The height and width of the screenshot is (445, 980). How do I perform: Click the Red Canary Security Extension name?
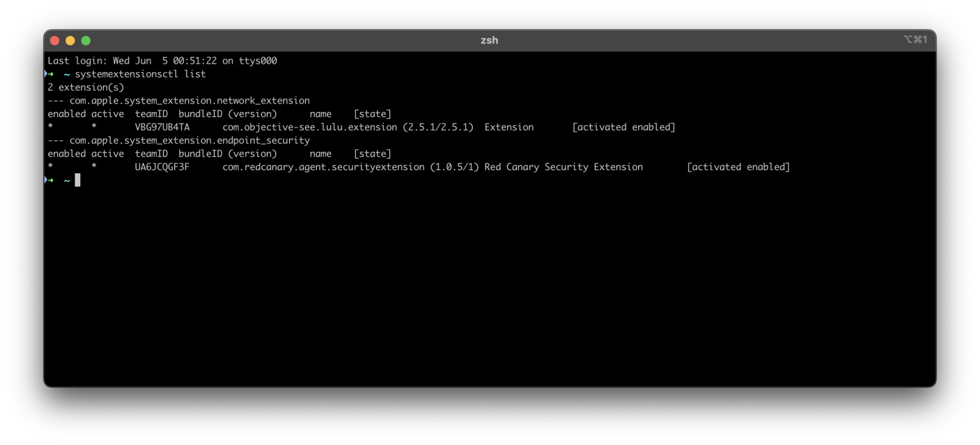coord(563,167)
